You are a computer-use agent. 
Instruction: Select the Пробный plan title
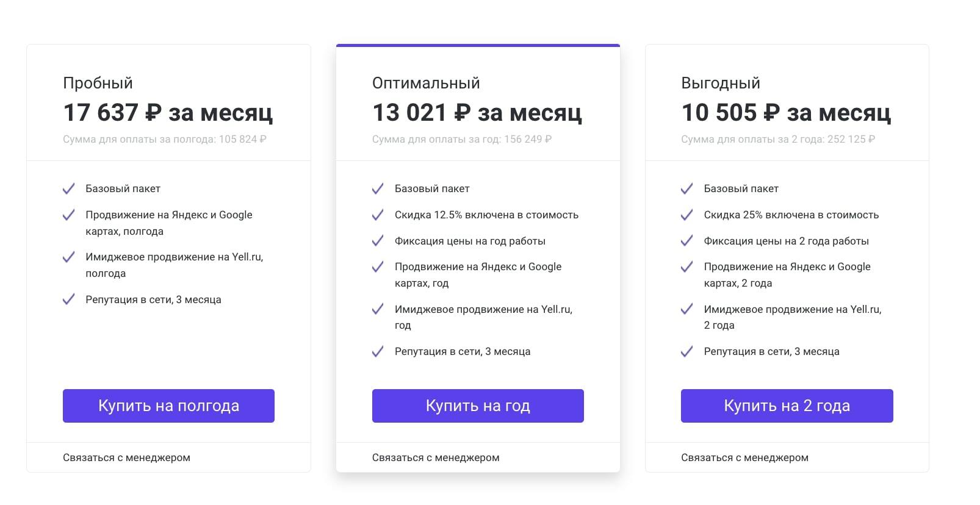pos(98,83)
